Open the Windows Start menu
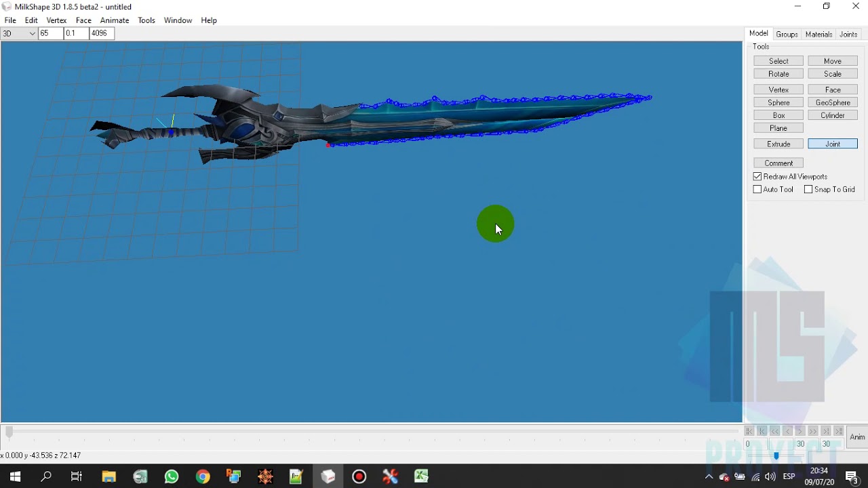The width and height of the screenshot is (868, 488). point(15,476)
